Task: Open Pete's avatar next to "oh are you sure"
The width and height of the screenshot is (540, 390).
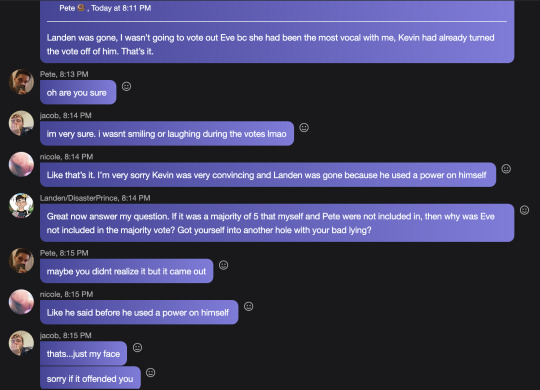Action: point(21,82)
